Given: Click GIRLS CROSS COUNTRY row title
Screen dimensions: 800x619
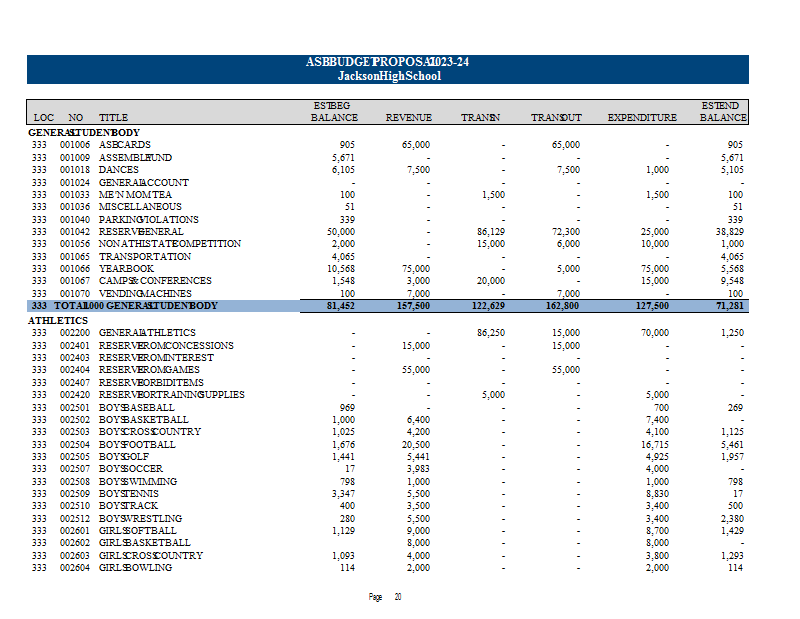Looking at the screenshot, I should 151,556.
